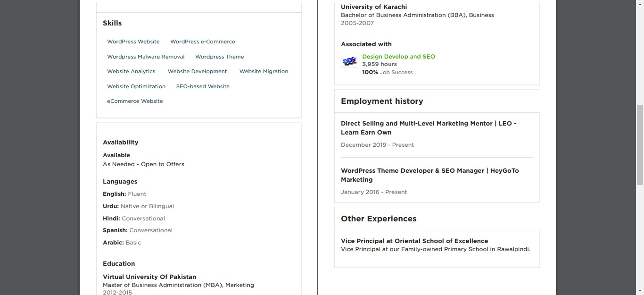Open the Design Develop and SEO link
The image size is (644, 295).
point(398,57)
